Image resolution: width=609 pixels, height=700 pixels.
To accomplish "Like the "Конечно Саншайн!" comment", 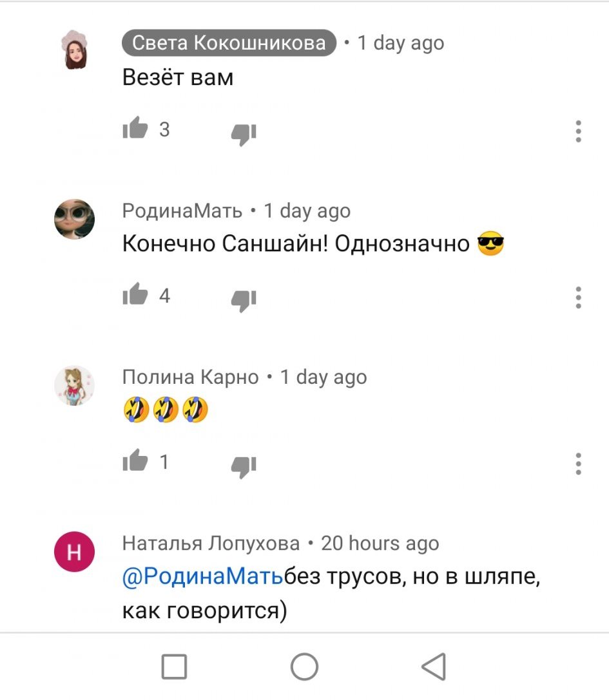I will coord(135,295).
